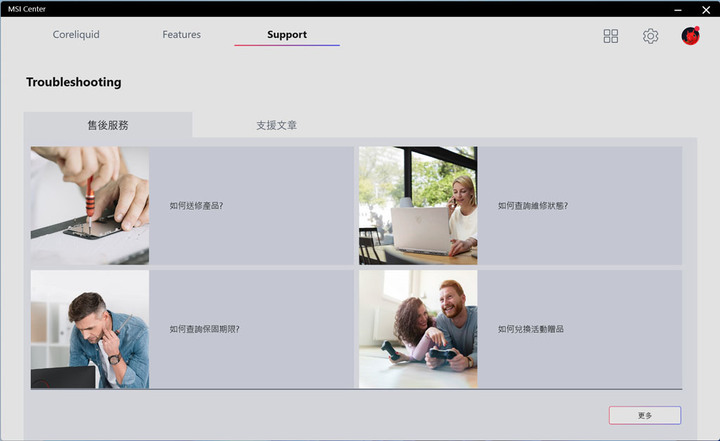Select the Support tab
The image size is (720, 441).
click(x=287, y=34)
